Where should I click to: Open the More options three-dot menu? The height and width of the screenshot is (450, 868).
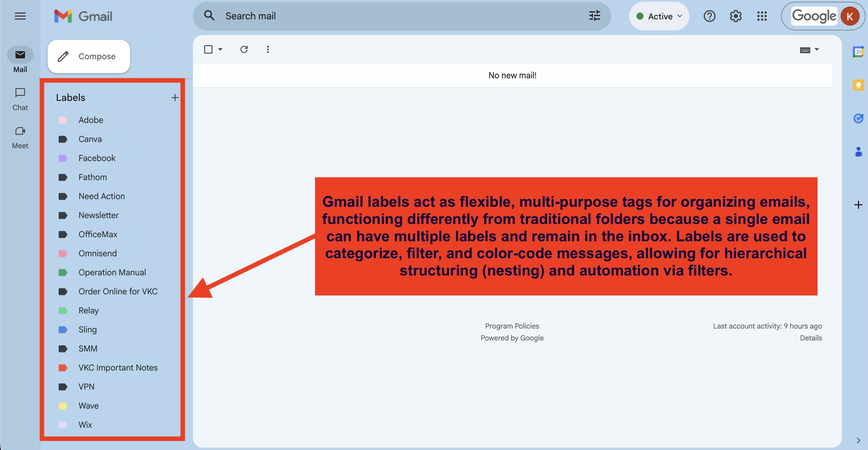[x=268, y=49]
